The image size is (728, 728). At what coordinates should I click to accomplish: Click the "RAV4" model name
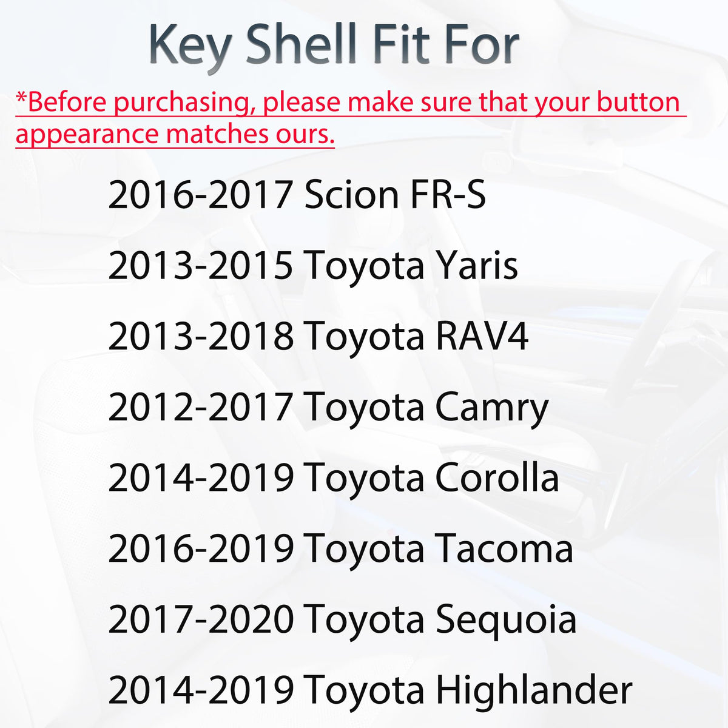click(x=482, y=337)
